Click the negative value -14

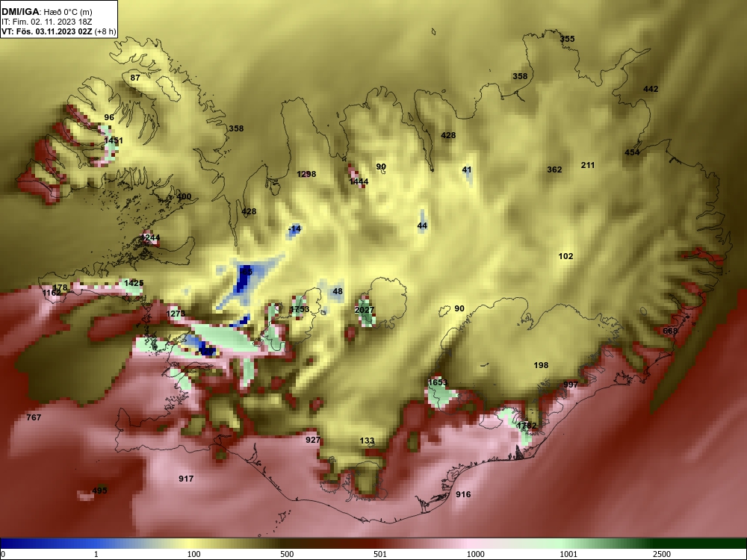coord(295,228)
